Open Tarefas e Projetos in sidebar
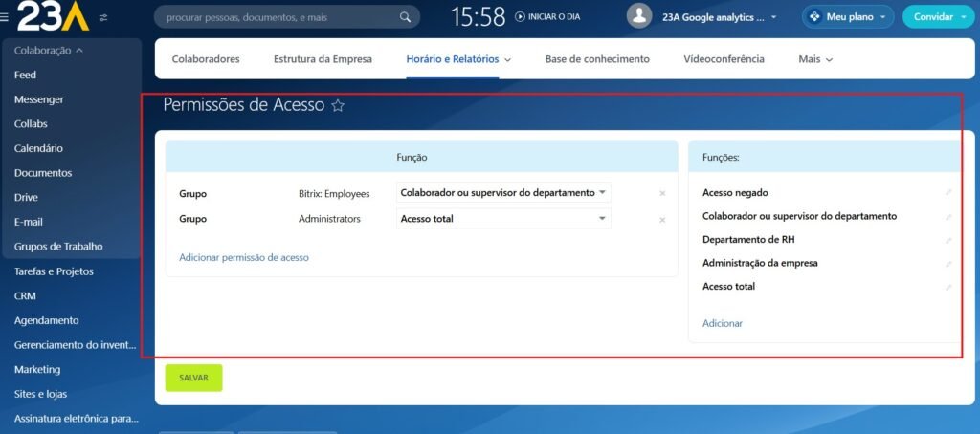This screenshot has height=434, width=980. (x=54, y=271)
